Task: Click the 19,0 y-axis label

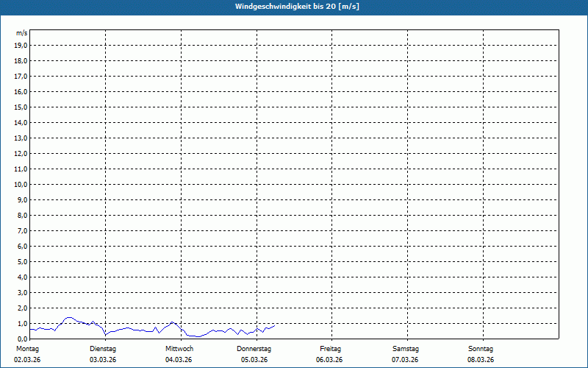Action: (21, 45)
